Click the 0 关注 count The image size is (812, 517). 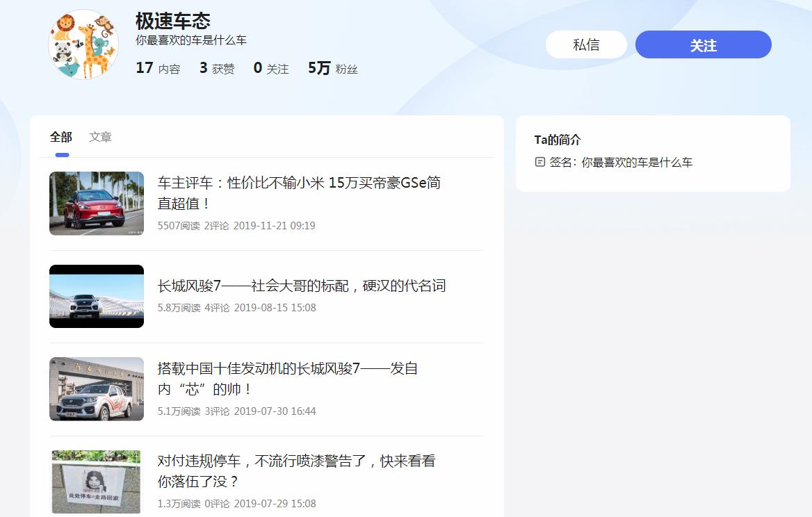[271, 68]
